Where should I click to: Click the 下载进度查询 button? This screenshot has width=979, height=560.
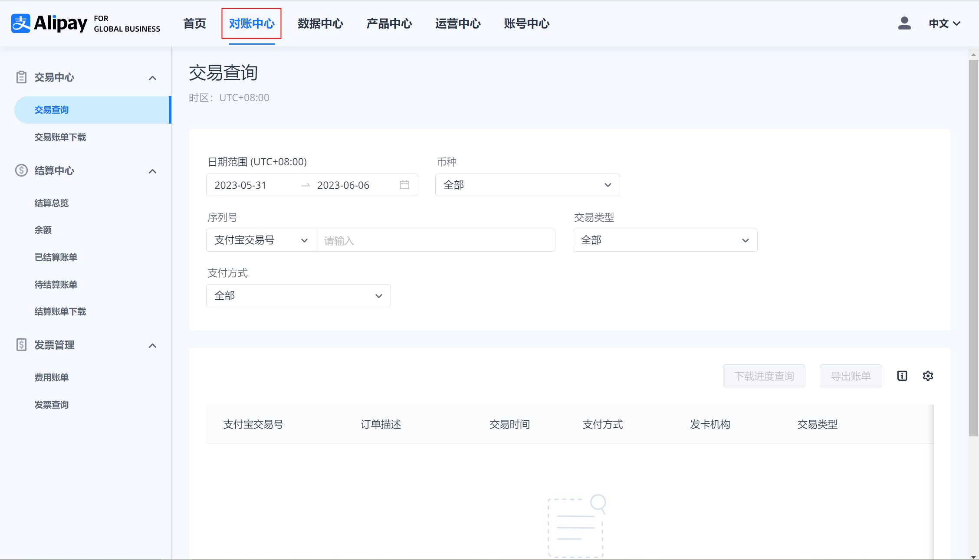[764, 376]
